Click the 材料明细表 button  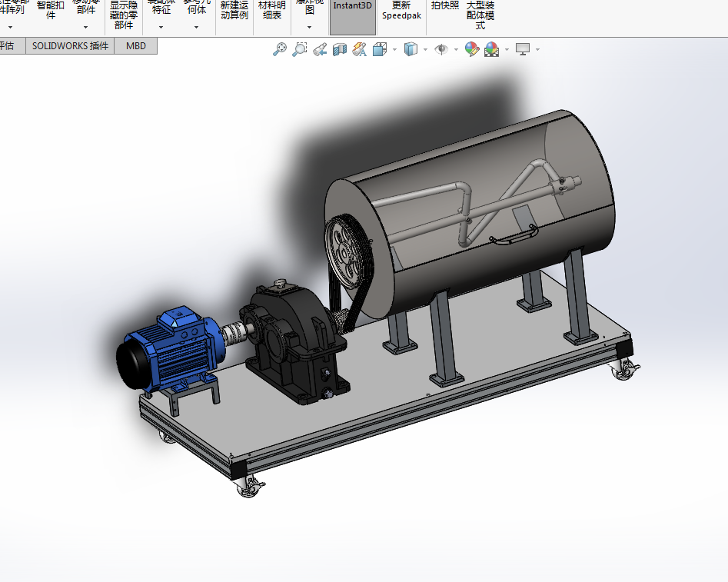(272, 11)
